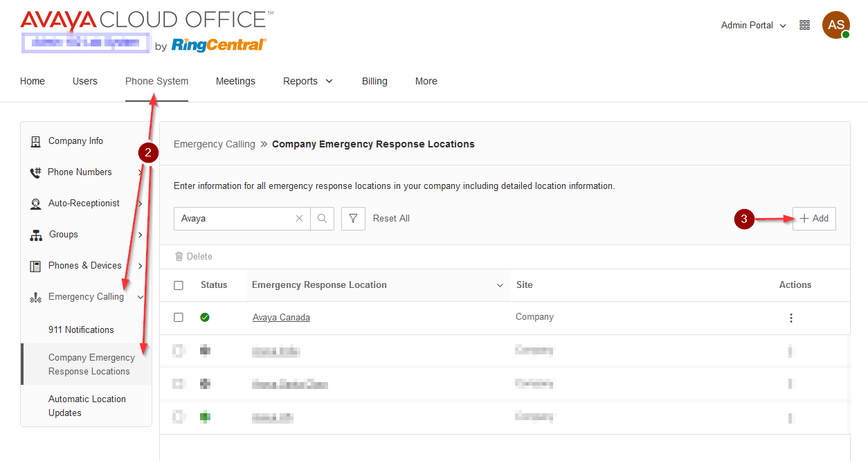Open the More tab
Viewport: 868px width, 461px height.
tap(426, 81)
